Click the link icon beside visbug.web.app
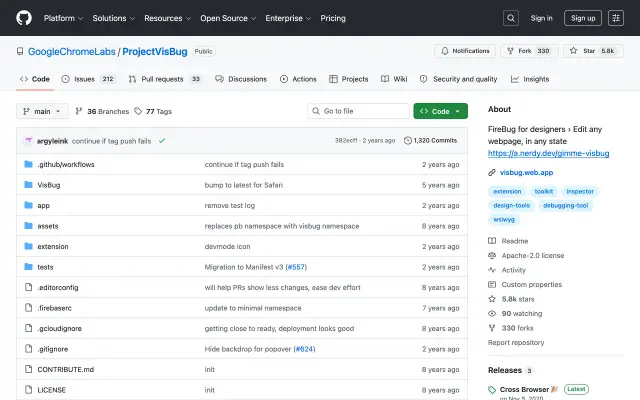The height and width of the screenshot is (400, 640). coord(492,173)
